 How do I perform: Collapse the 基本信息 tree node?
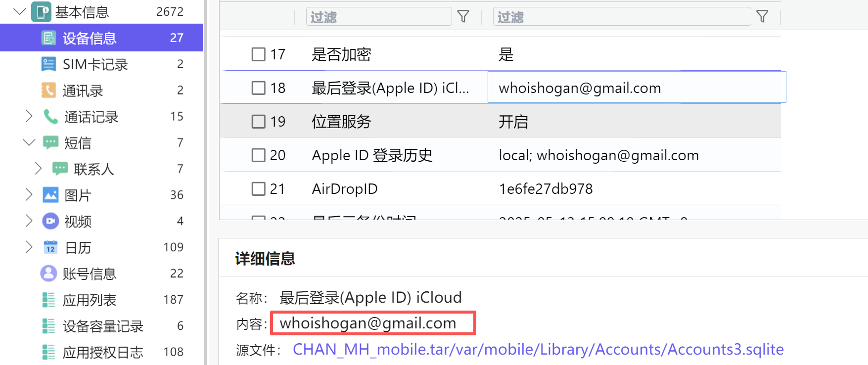(20, 11)
